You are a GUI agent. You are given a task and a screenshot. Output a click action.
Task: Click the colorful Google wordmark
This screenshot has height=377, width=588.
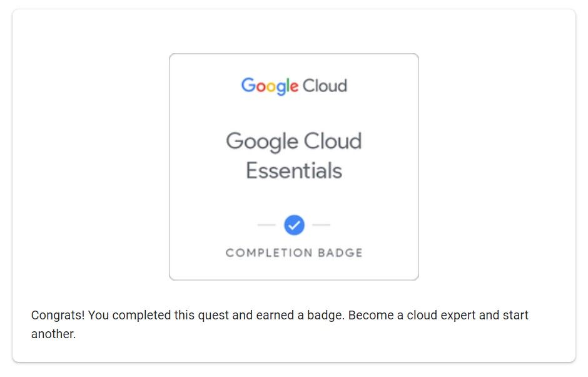(x=270, y=86)
